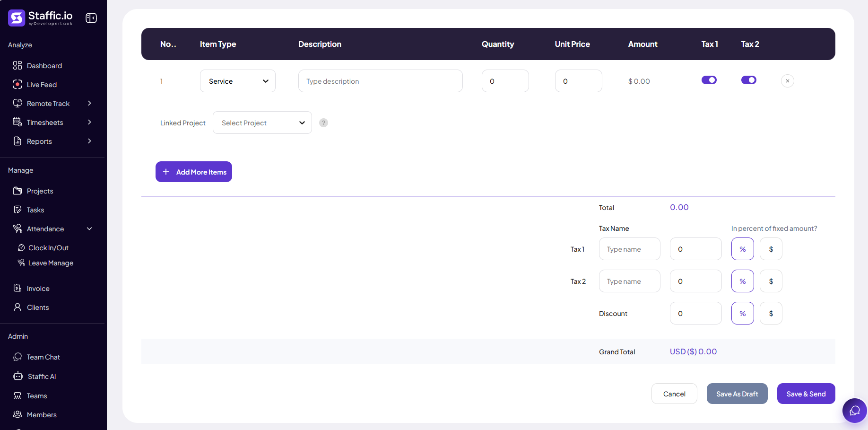The image size is (868, 430).
Task: Select fixed dollar mode for Tax 1
Action: pyautogui.click(x=771, y=249)
